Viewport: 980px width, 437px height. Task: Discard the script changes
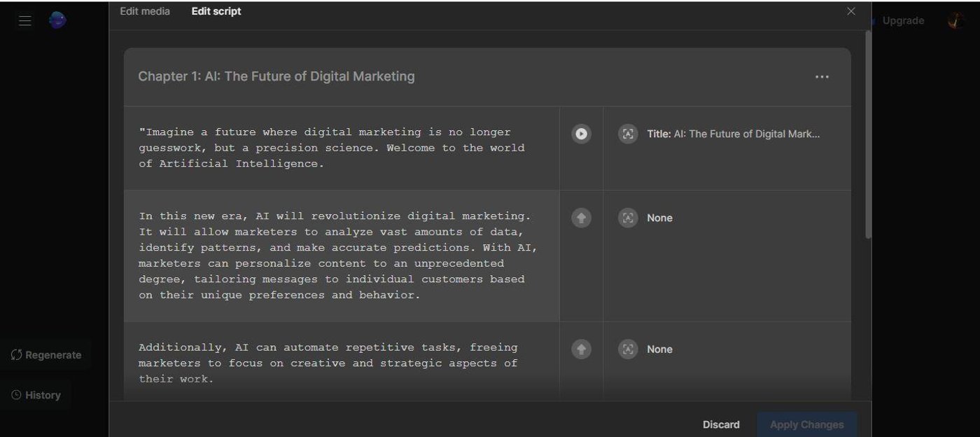[721, 424]
